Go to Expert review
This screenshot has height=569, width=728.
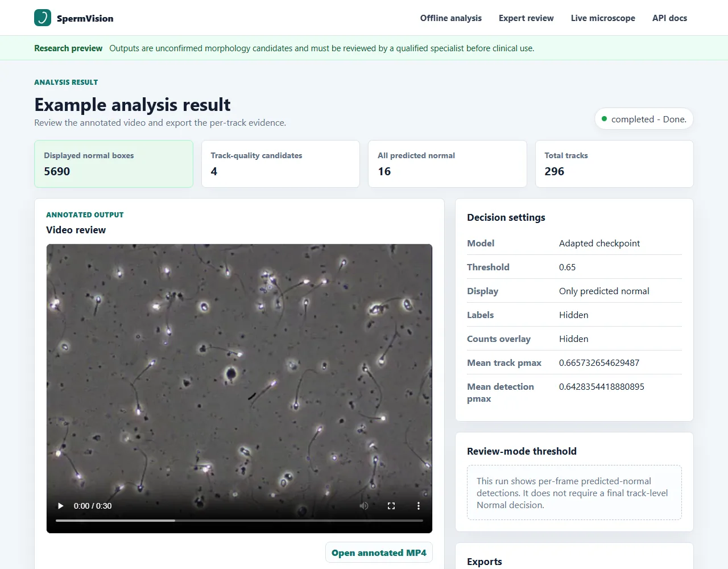(x=526, y=18)
